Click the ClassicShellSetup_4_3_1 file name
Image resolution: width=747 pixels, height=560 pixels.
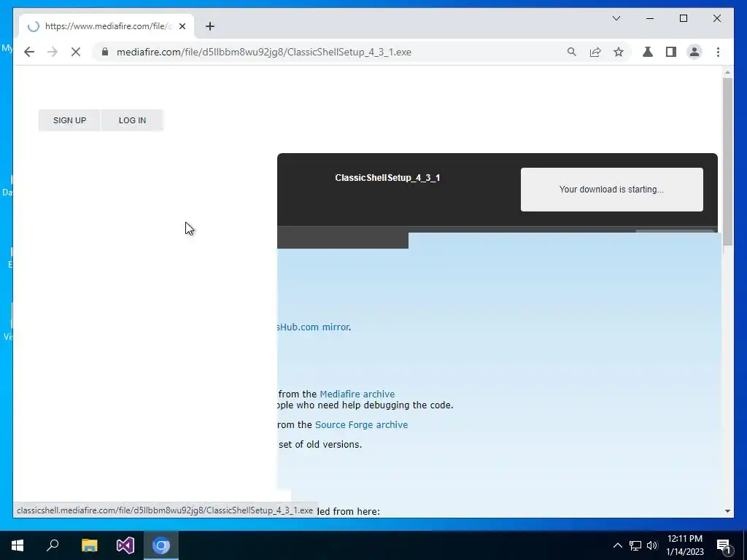[x=387, y=178]
